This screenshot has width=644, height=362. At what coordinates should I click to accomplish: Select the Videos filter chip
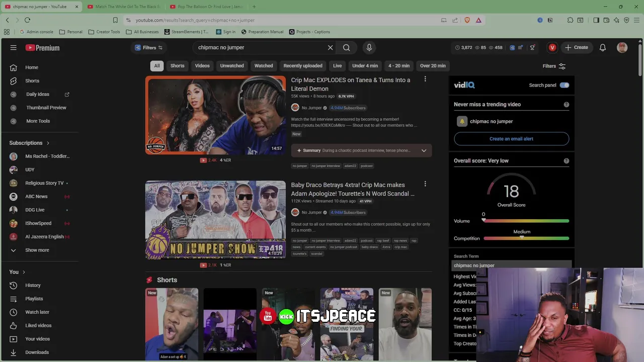pyautogui.click(x=202, y=66)
